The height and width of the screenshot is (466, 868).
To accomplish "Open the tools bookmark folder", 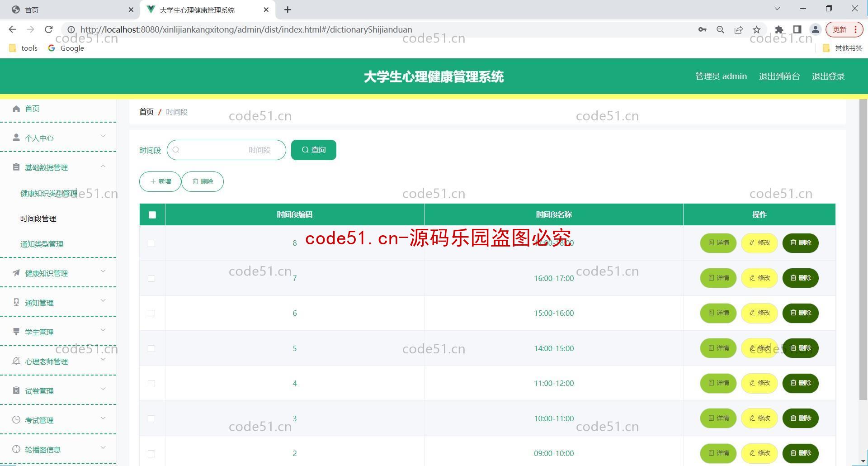I will [23, 48].
